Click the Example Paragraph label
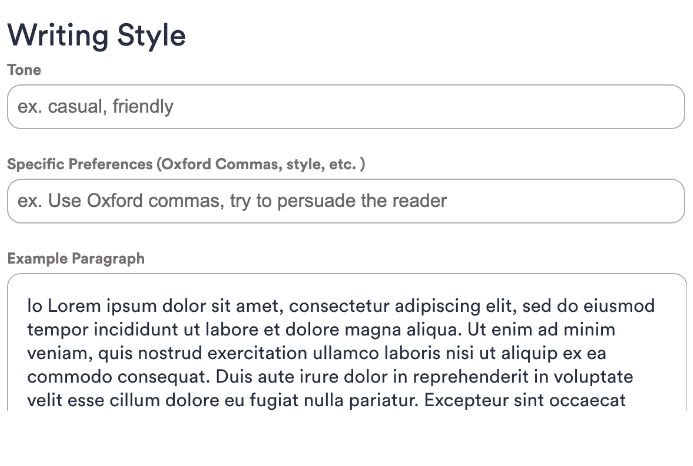 click(x=76, y=258)
